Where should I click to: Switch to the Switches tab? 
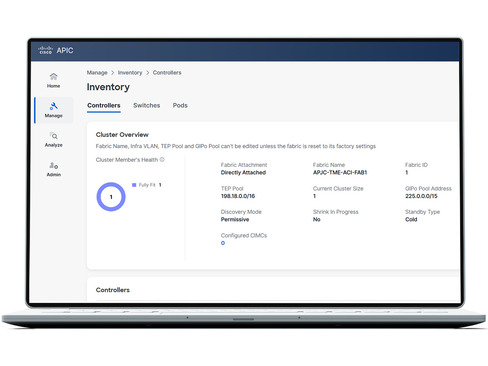[x=147, y=105]
